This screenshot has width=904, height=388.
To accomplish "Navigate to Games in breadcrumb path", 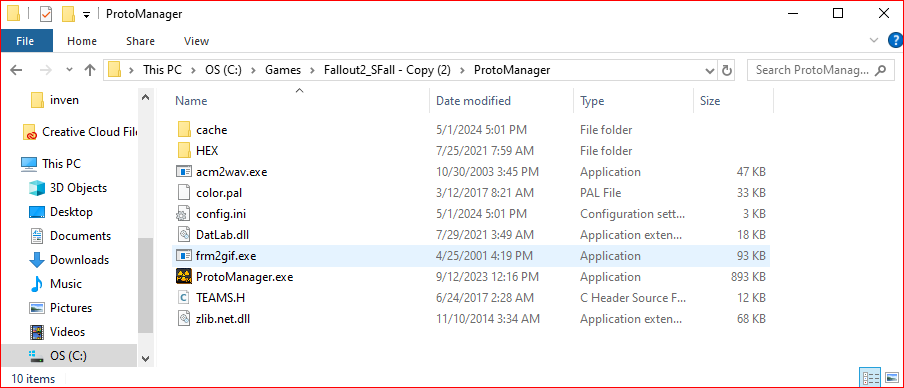I will (283, 70).
